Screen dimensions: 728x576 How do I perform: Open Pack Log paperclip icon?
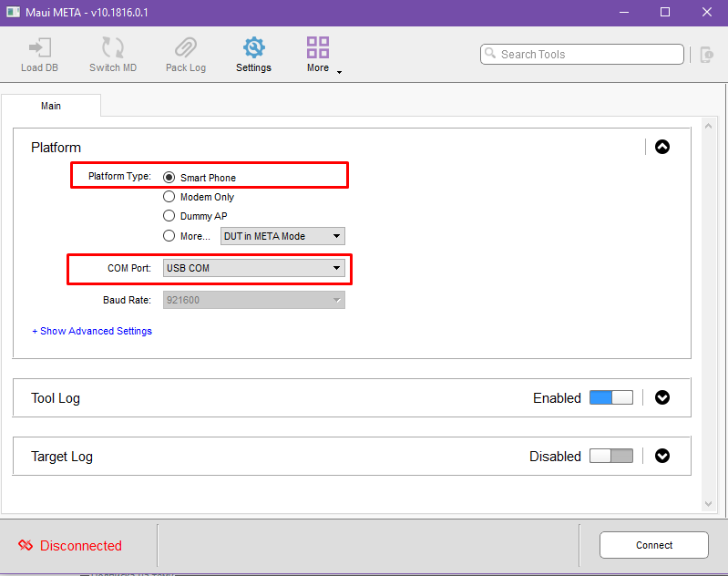185,48
